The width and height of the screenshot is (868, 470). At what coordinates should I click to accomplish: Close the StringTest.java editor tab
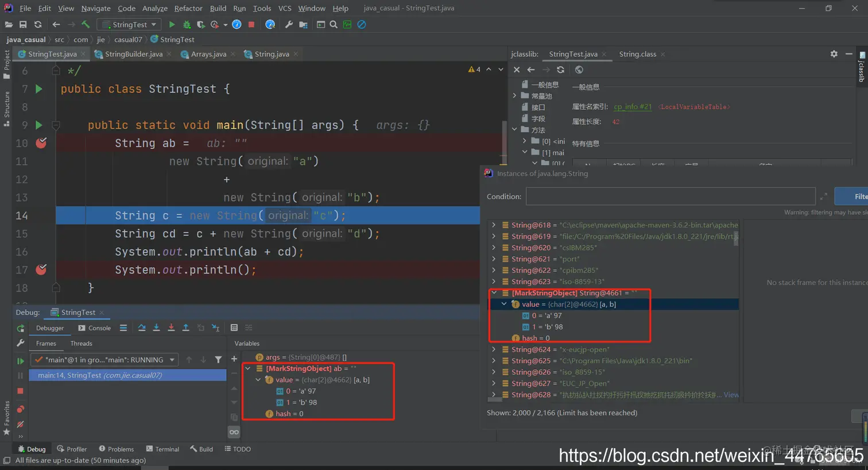[83, 54]
